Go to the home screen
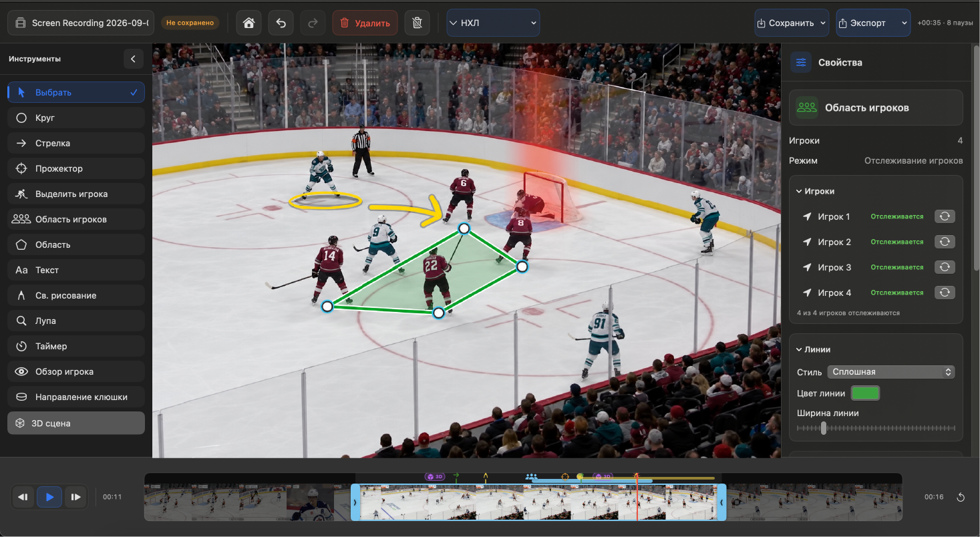 (249, 23)
